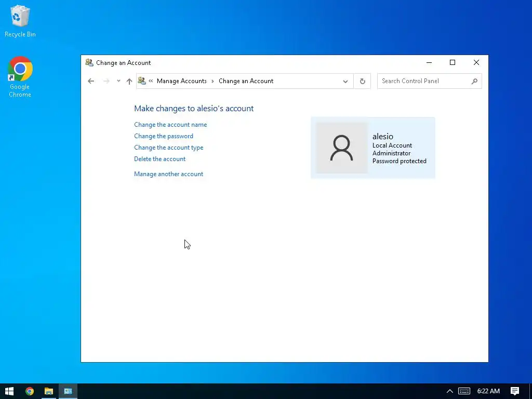Select the alesio account name text

point(383,137)
